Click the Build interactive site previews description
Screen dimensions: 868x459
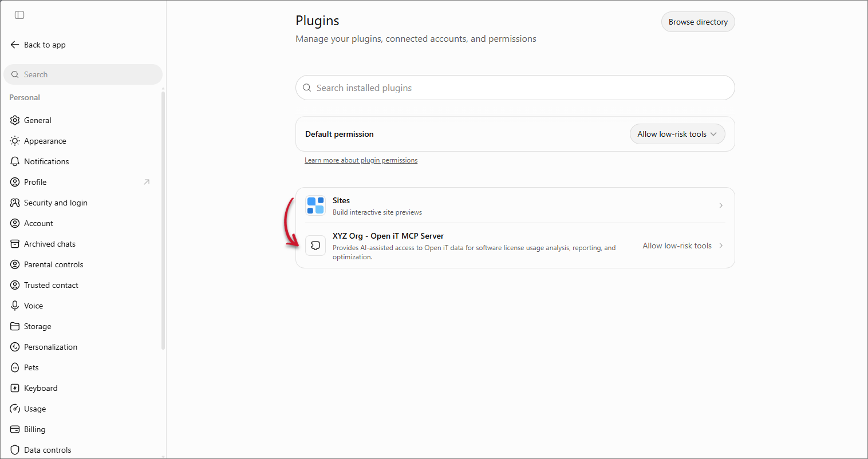coord(377,212)
